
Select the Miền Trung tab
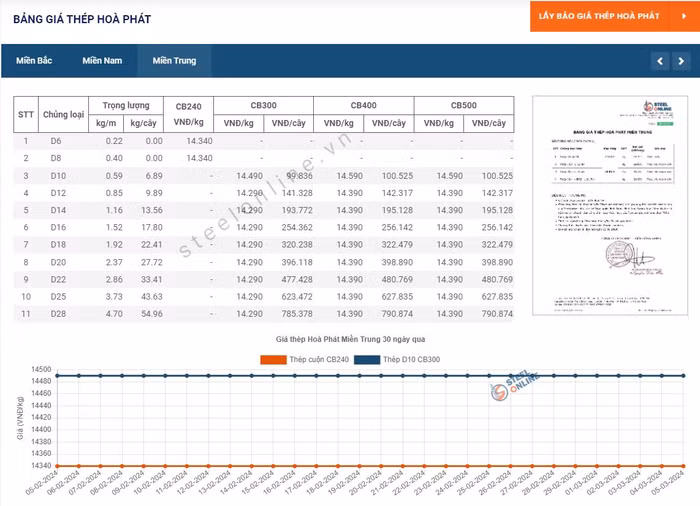[174, 61]
